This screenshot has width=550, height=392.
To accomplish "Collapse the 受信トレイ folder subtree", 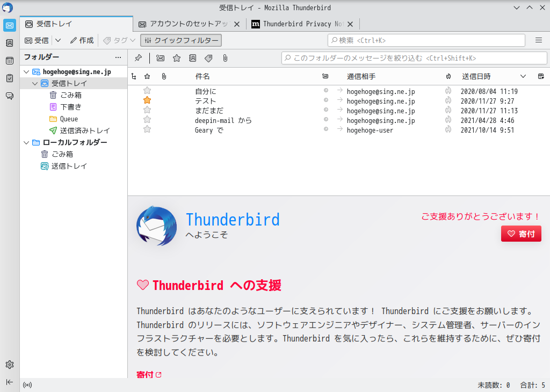I will [x=35, y=83].
